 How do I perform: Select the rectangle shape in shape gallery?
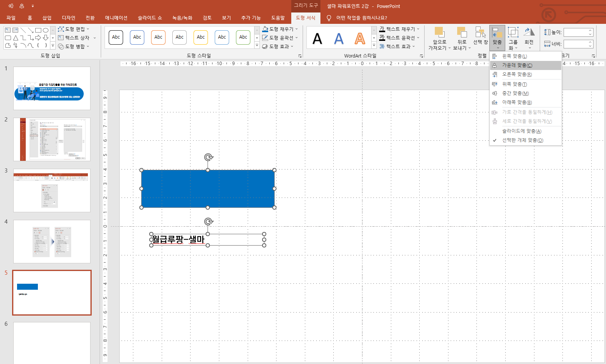point(38,30)
